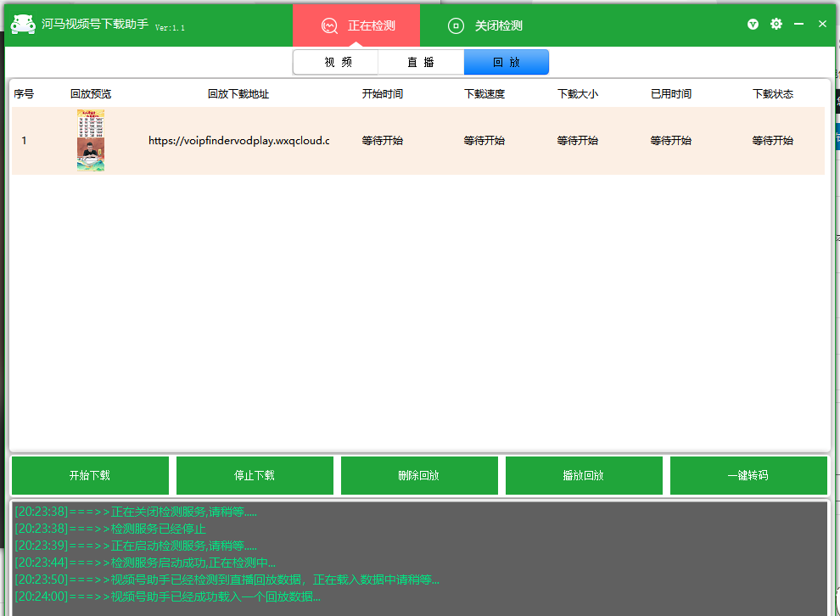
Task: Click the replay preview thumbnail in row 1
Action: tap(91, 141)
